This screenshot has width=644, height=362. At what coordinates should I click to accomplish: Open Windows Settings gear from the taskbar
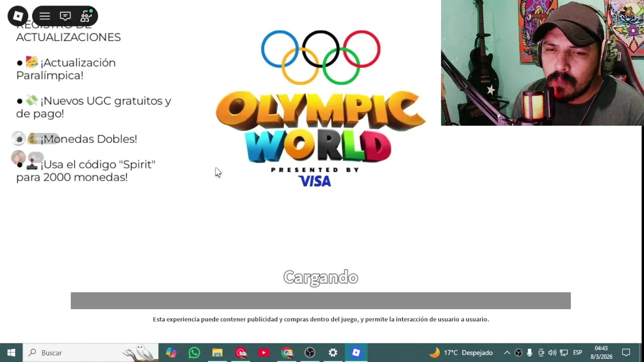(x=333, y=352)
